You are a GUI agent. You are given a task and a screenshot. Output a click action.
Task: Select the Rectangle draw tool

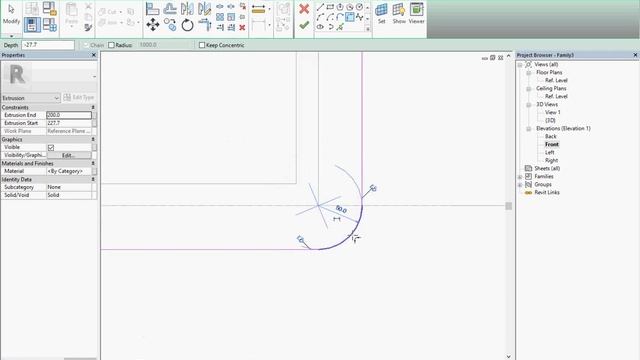[330, 7]
